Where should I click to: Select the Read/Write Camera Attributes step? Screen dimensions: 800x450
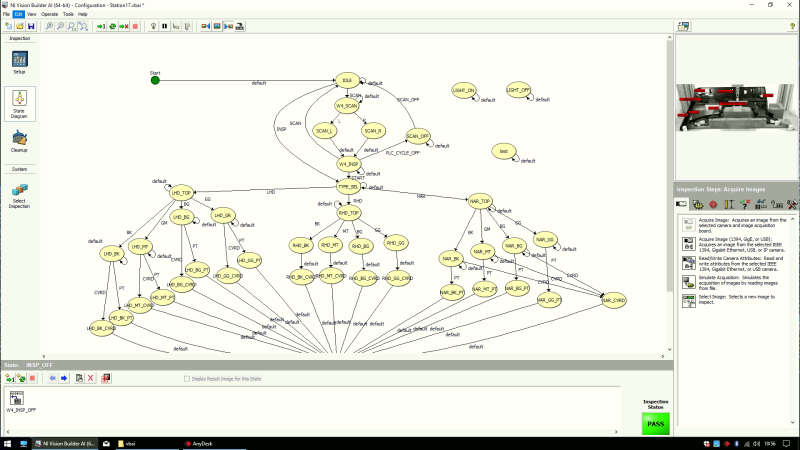[689, 262]
